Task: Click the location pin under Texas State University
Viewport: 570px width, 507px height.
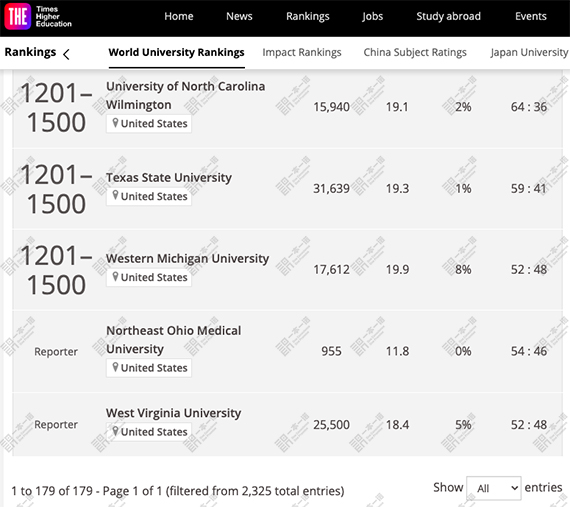Action: (x=115, y=196)
